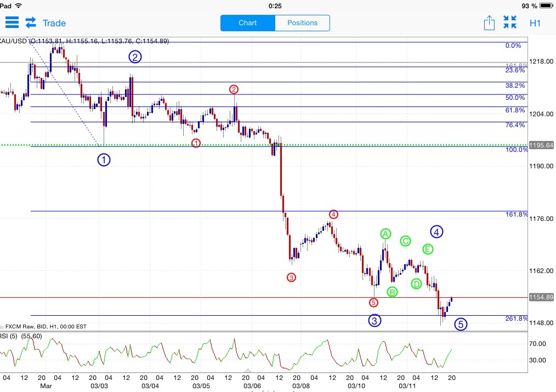Screen dimensions: 556x392
Task: Open the share/export icon
Action: coord(489,22)
